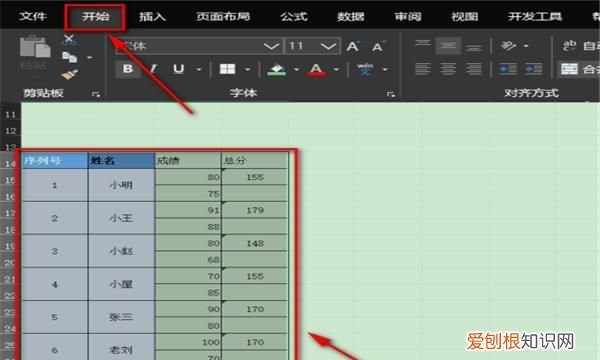Select the 小明 name cell
600x360 pixels.
[x=121, y=185]
